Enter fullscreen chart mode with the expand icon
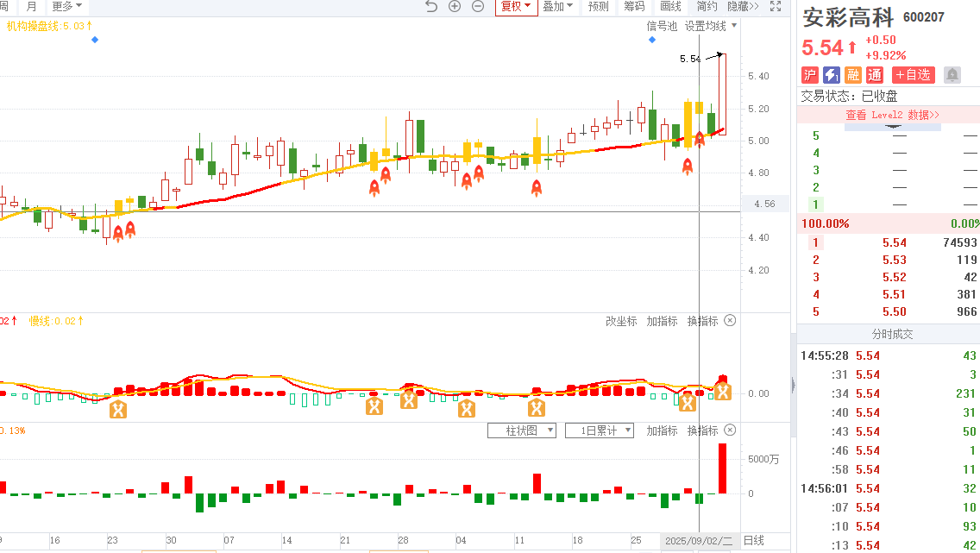Screen dimensions: 980x553 tap(776, 6)
